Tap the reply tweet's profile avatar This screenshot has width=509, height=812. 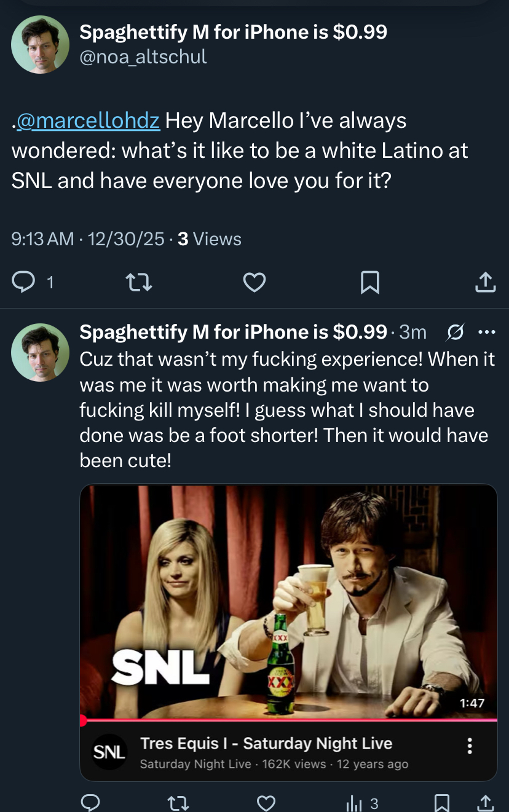(41, 352)
